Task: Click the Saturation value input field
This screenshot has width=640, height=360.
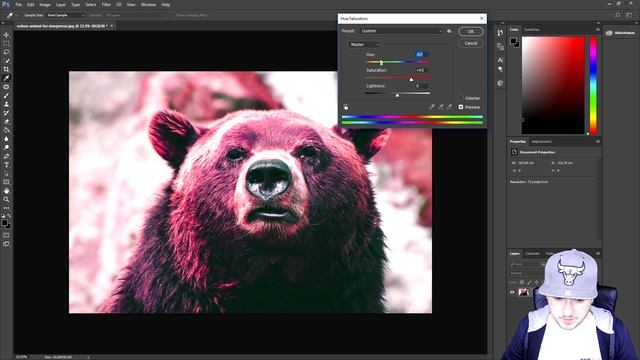Action: click(421, 70)
